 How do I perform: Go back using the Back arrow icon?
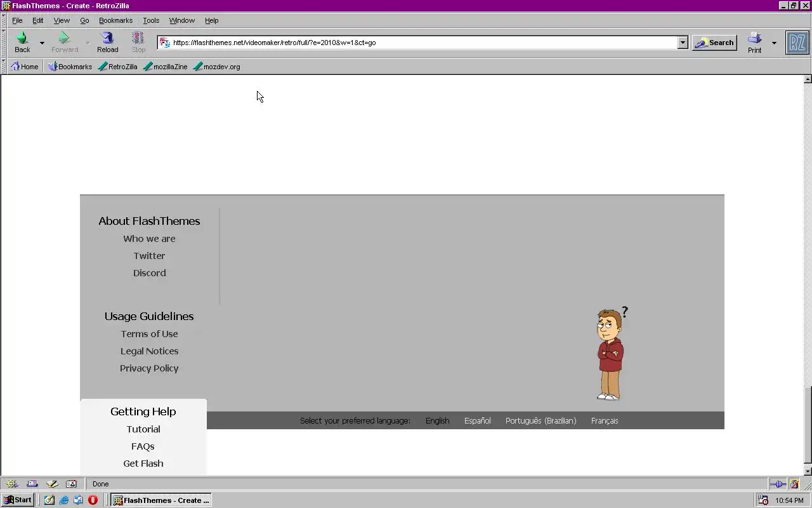[x=22, y=39]
